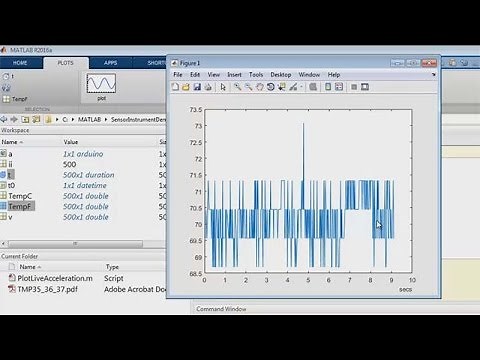Print the figure using the printer icon
This screenshot has width=480, height=360.
tap(208, 87)
